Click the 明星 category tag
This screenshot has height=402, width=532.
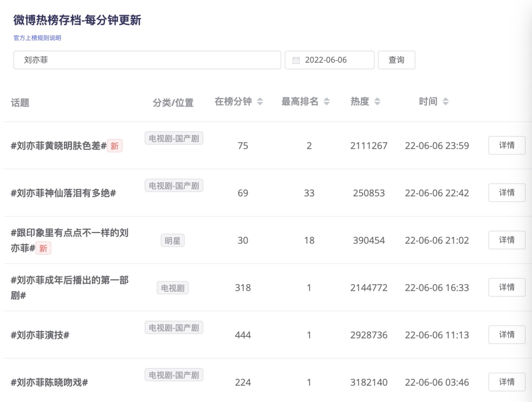coord(172,240)
